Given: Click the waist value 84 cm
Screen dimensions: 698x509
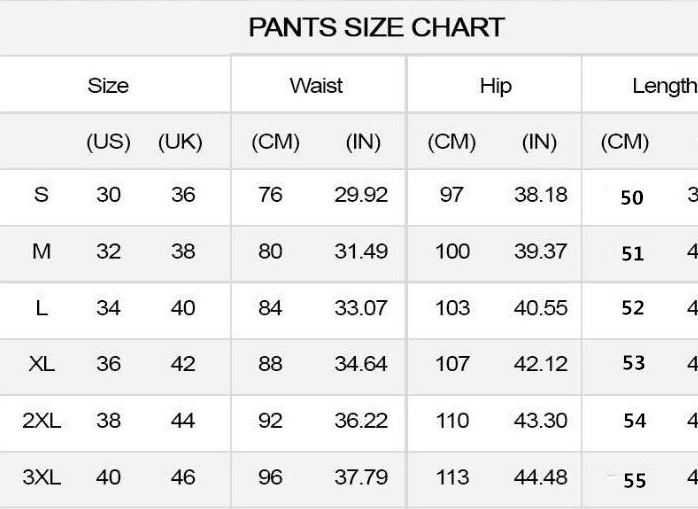Looking at the screenshot, I should (x=270, y=308).
